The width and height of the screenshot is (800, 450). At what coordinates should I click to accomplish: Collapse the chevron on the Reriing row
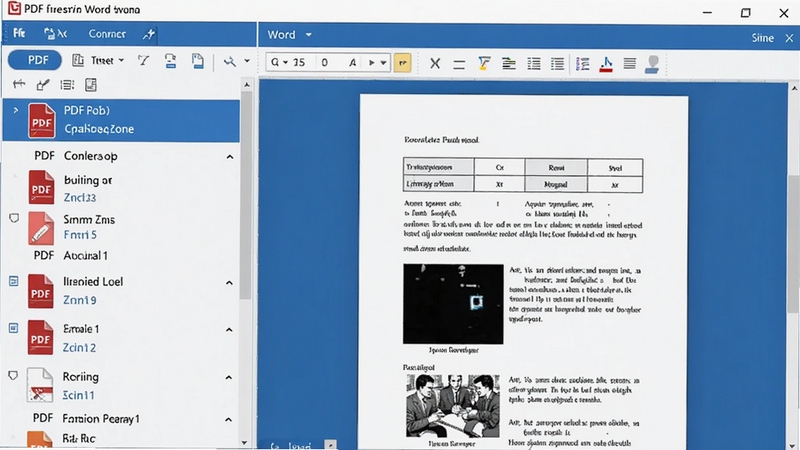pos(229,378)
